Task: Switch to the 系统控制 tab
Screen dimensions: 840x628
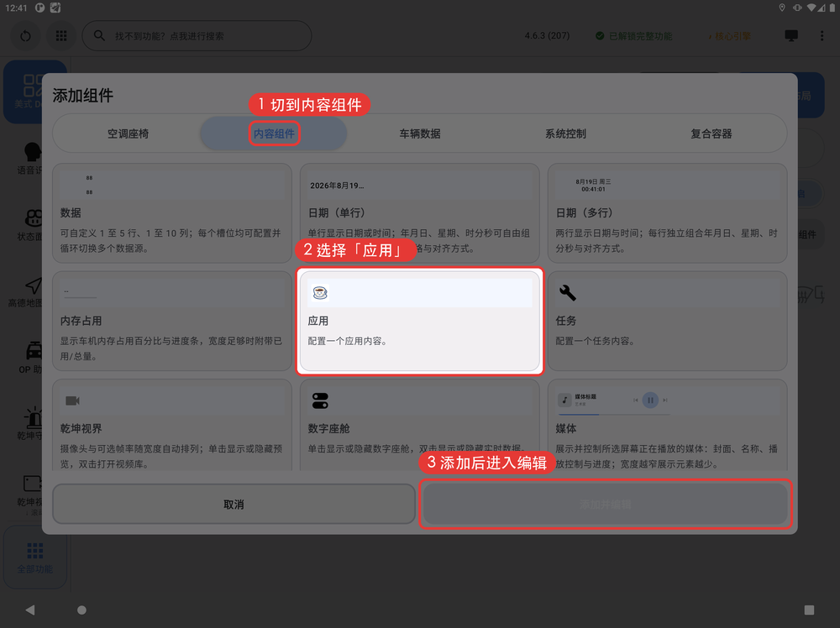Action: pos(565,133)
